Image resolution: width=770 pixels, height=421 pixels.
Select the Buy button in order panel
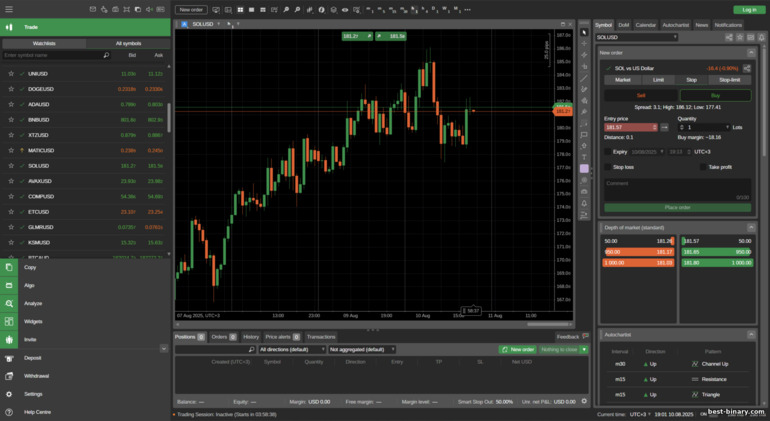[x=715, y=95]
